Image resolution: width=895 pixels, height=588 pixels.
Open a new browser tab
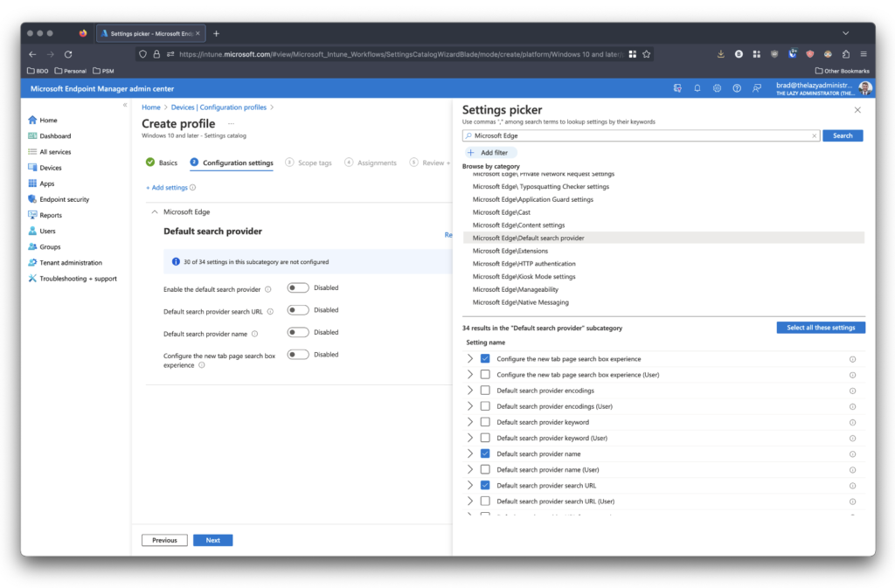click(217, 34)
